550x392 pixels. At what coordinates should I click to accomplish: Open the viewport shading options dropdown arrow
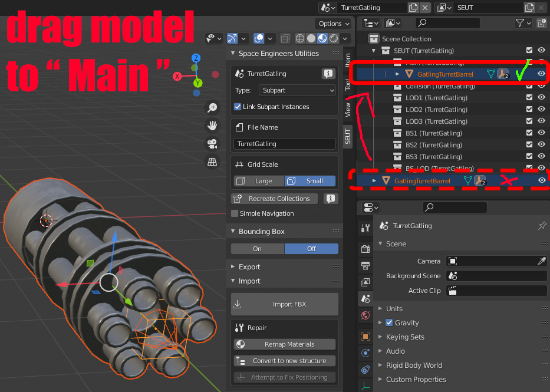(345, 38)
